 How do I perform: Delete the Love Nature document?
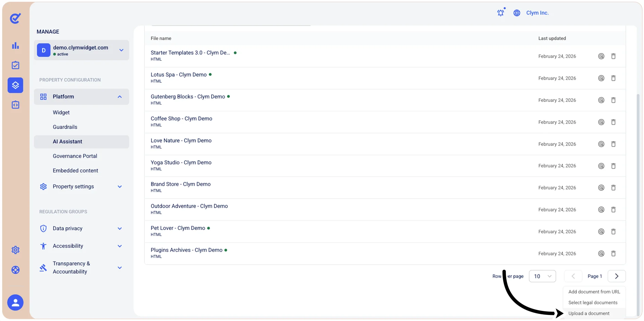(x=613, y=144)
